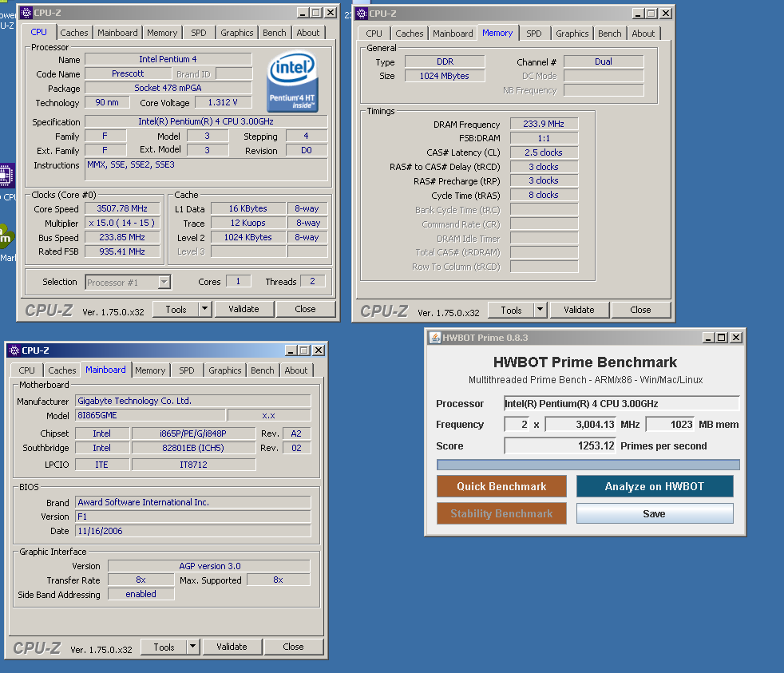Click the Core Speed value 3507.78 MHz
This screenshot has height=673, width=784.
click(x=122, y=208)
